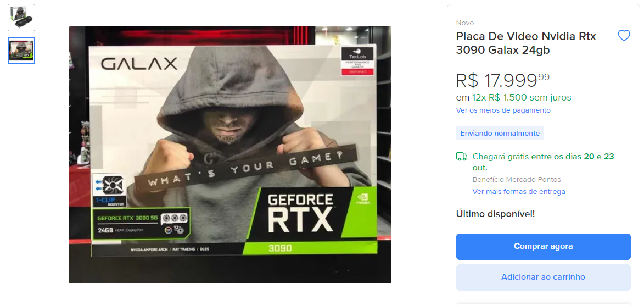Click the Novo condition label
Viewport: 644px width, 305px height.
pos(465,23)
